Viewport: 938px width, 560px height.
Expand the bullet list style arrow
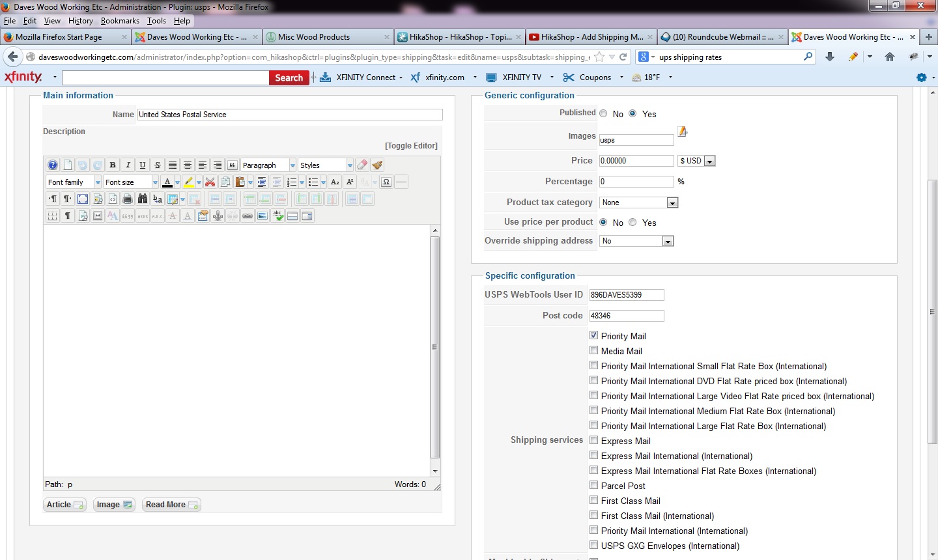coord(323,182)
